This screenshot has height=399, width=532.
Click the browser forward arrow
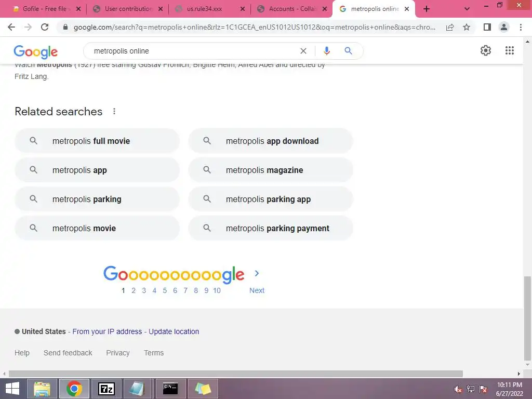pyautogui.click(x=28, y=27)
